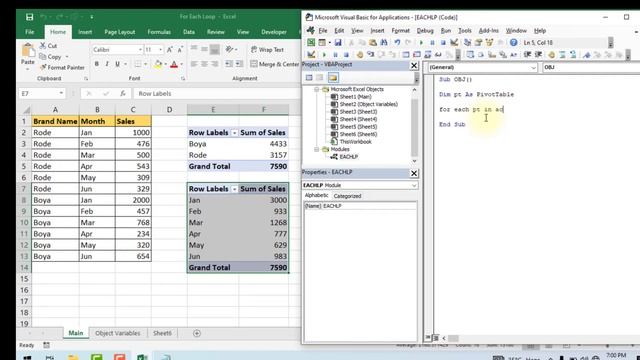Switch to the Categorized properties tab
The height and width of the screenshot is (360, 640).
(347, 196)
